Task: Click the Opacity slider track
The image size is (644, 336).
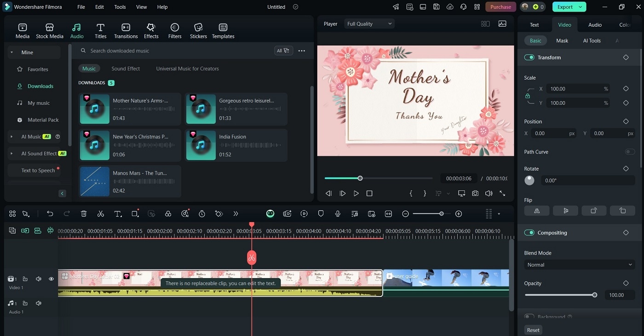Action: coord(559,295)
